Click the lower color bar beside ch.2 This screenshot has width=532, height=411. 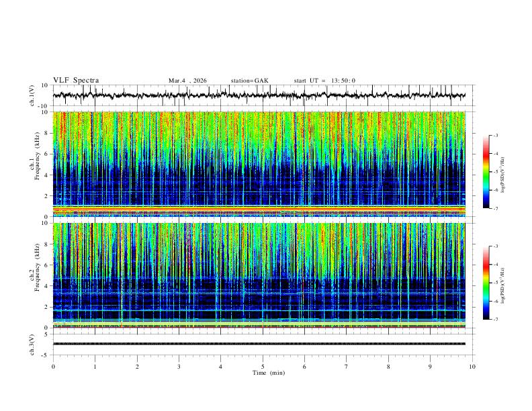(x=486, y=283)
